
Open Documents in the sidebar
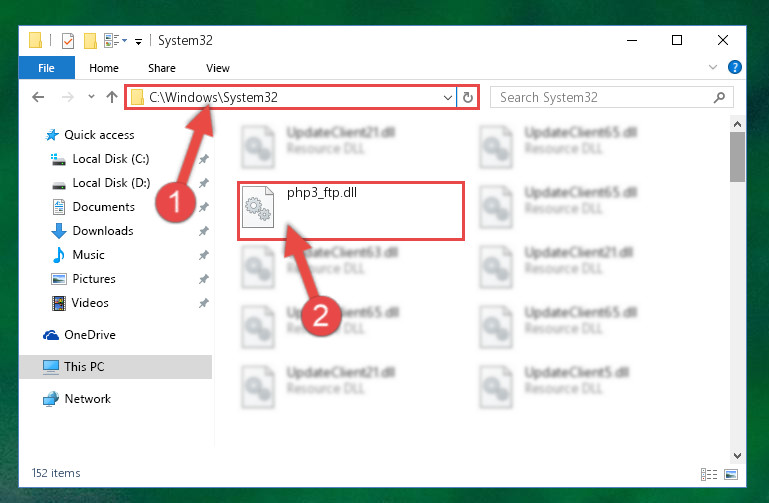[x=103, y=206]
